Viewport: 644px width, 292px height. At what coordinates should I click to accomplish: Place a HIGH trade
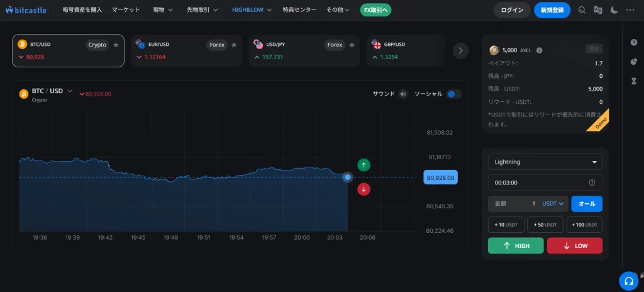pos(516,246)
